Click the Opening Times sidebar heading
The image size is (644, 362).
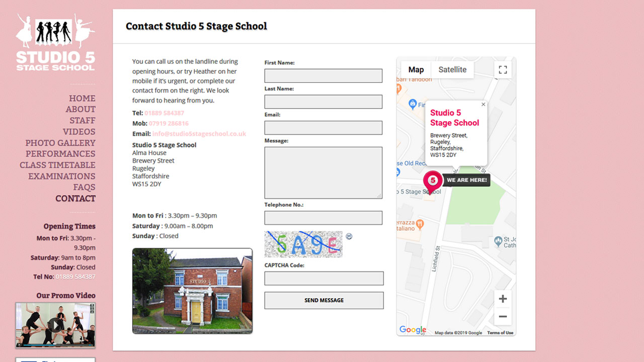pyautogui.click(x=69, y=226)
